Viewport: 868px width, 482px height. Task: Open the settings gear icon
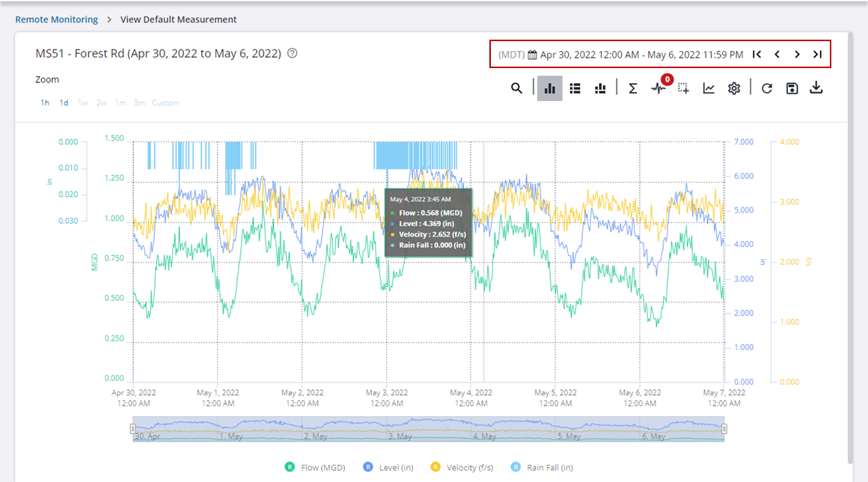click(734, 88)
